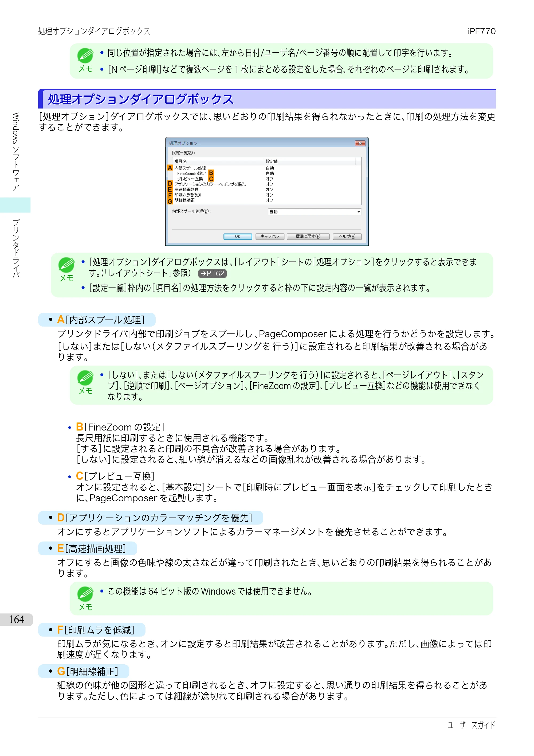Select the プレビュー互換 row in the list
This screenshot has height=756, width=534.
pos(266,179)
